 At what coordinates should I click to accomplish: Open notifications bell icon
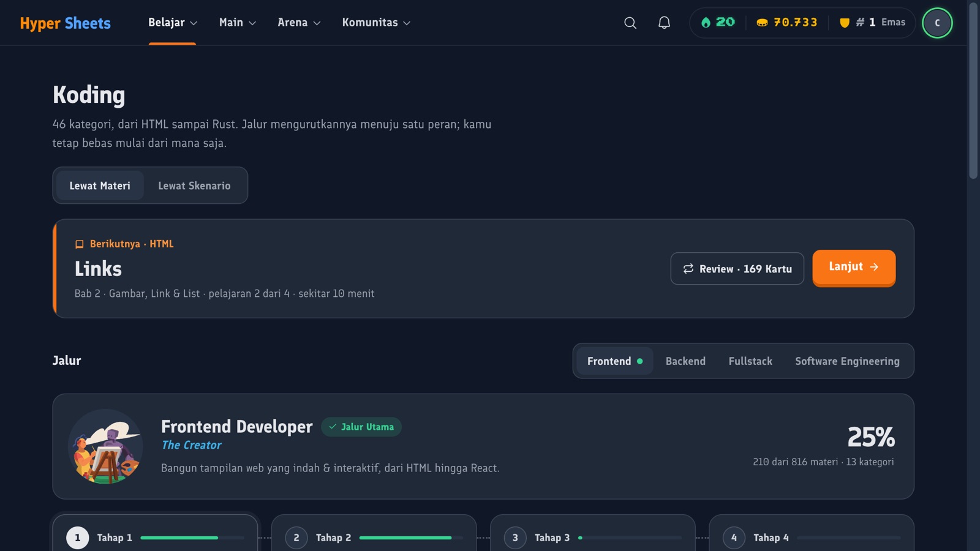(x=664, y=23)
